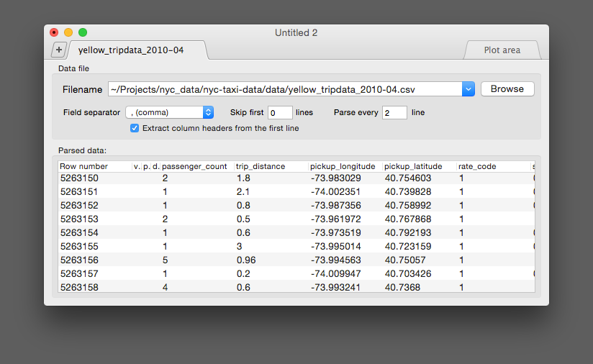Click the pickup_longitude column header
The image size is (593, 364).
click(x=344, y=166)
